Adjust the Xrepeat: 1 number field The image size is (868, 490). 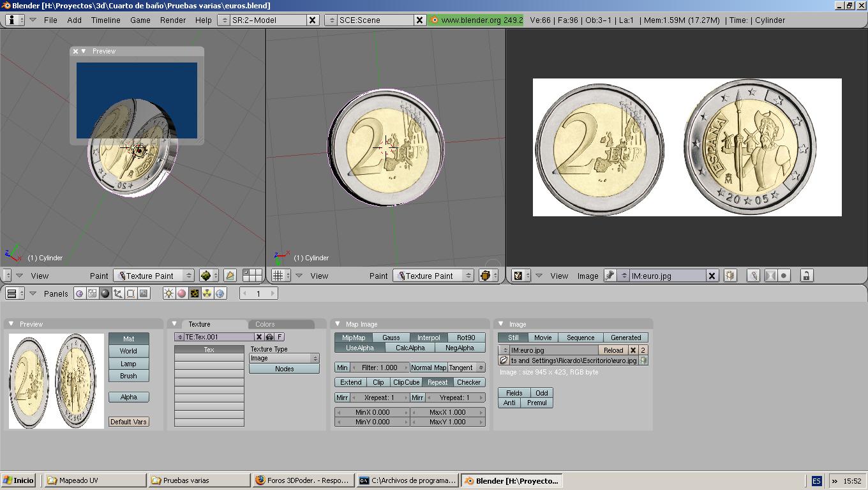[380, 397]
